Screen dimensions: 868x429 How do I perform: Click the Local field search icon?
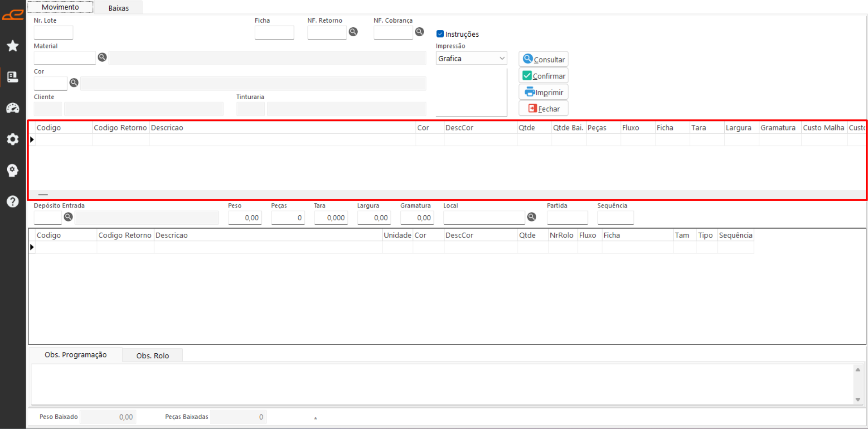(x=532, y=217)
